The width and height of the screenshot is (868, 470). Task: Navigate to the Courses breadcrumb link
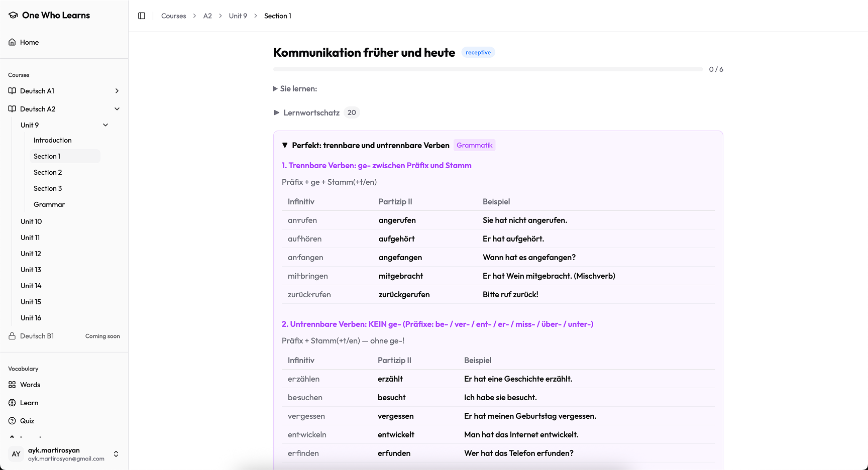point(173,16)
